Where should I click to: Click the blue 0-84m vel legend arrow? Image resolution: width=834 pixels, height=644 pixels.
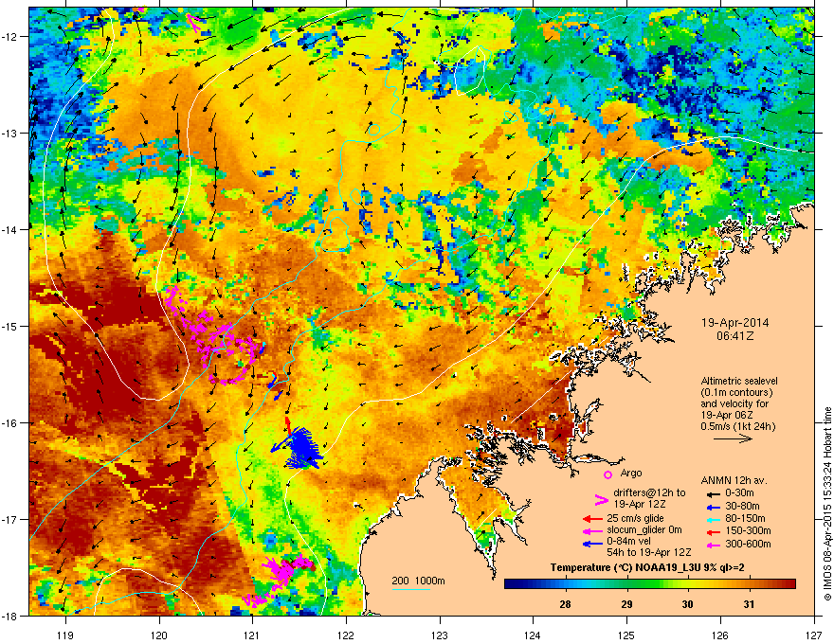click(592, 544)
